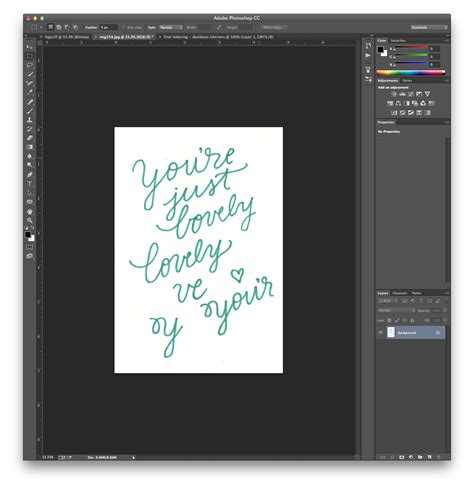Open the layer blending mode dropdown
474x491 pixels.
tap(396, 310)
